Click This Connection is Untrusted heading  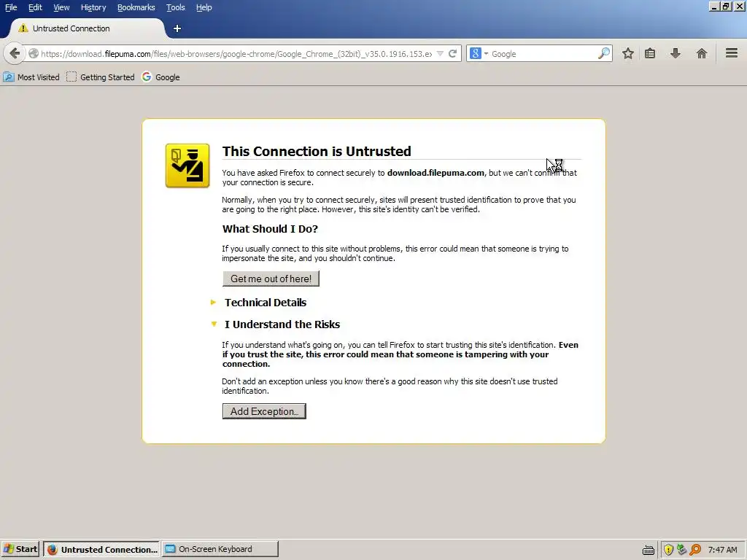[317, 152]
